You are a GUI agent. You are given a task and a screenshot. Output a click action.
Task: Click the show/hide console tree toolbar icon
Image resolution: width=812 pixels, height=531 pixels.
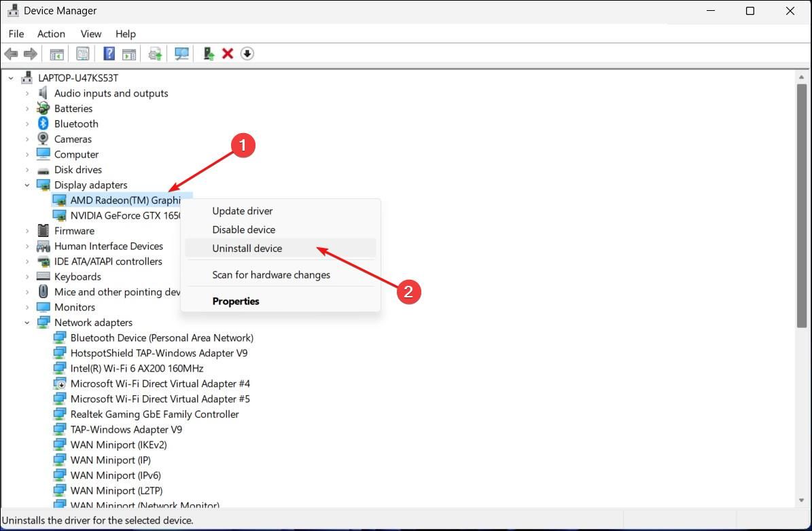coord(57,53)
